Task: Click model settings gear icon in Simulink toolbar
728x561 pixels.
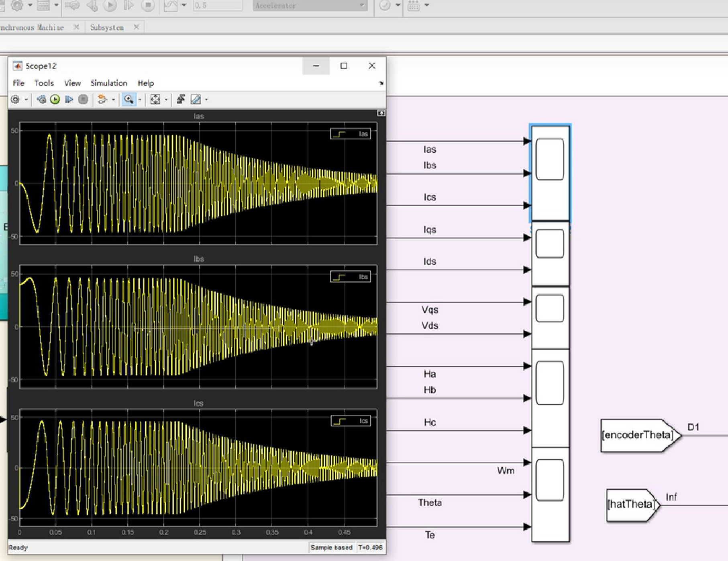Action: click(x=17, y=5)
